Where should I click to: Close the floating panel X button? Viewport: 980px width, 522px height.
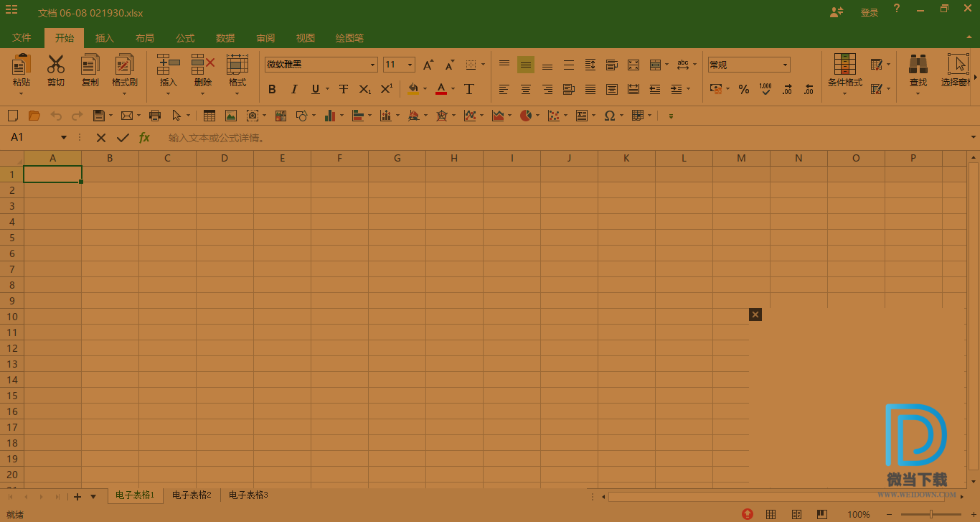coord(755,314)
